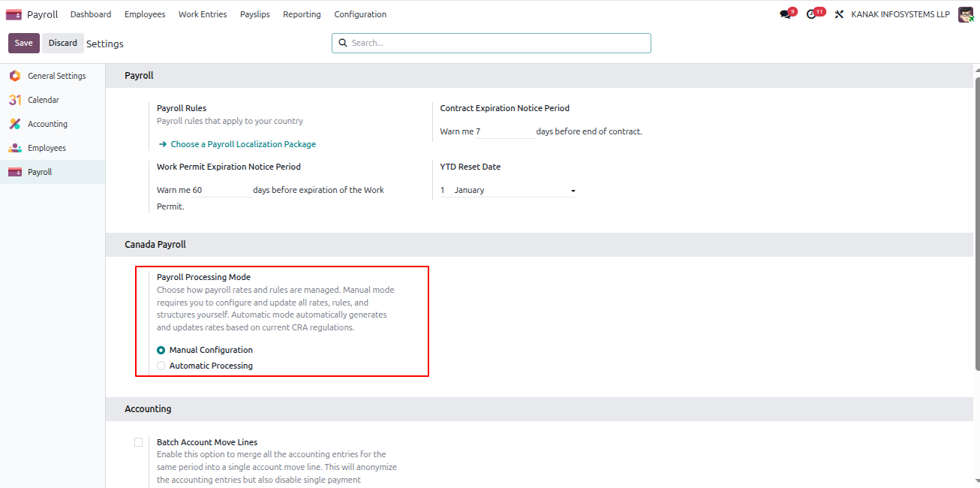Click the Accounting sidebar icon
980x488 pixels.
coord(15,124)
